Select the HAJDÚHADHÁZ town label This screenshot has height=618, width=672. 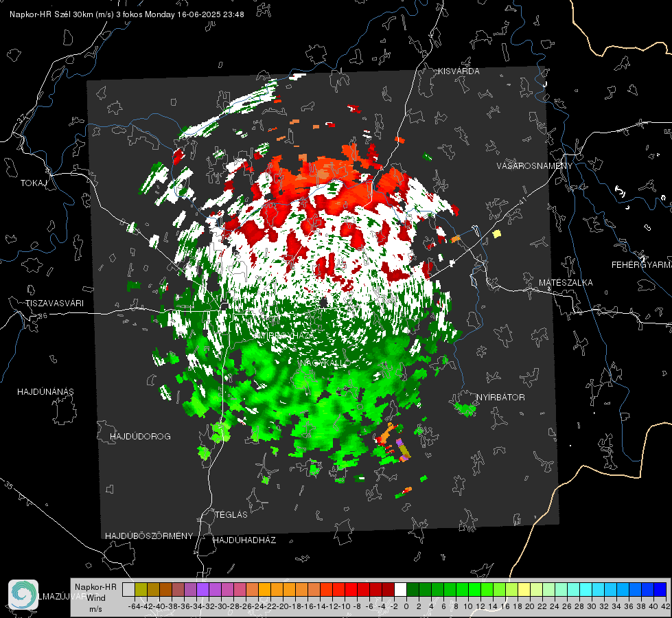[x=244, y=540]
